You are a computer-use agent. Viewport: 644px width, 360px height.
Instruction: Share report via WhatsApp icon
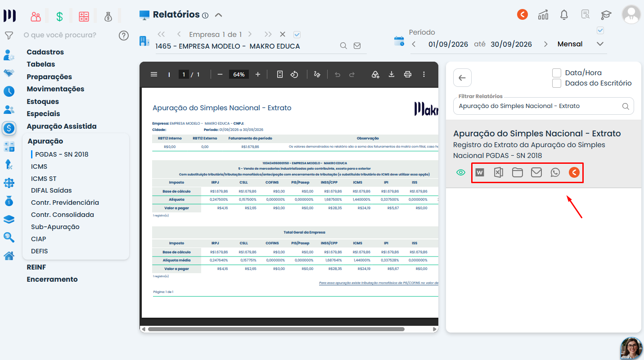pos(555,172)
